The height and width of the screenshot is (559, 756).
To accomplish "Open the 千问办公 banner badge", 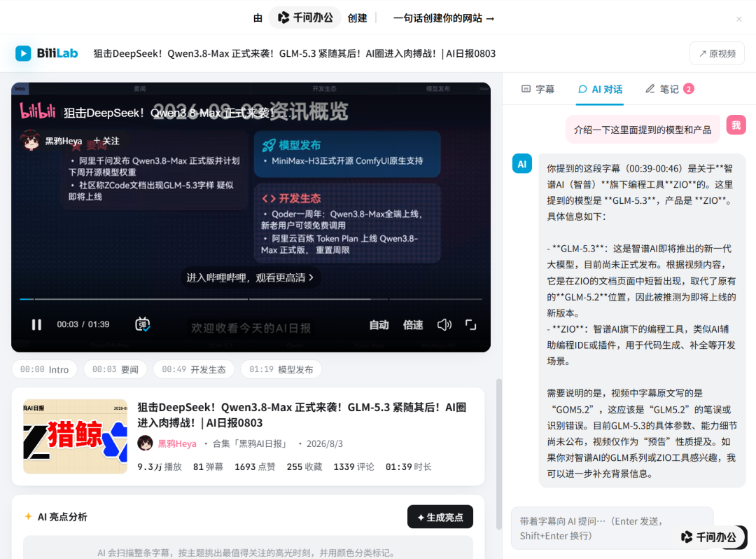I will click(305, 18).
